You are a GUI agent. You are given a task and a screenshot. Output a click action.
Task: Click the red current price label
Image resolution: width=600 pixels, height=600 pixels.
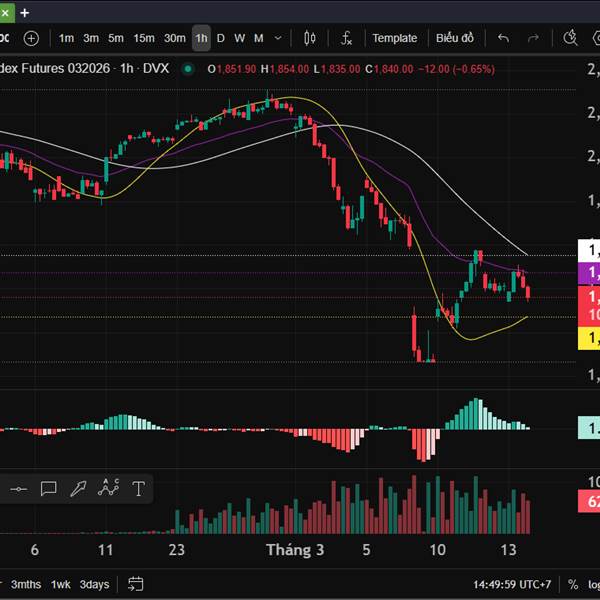coord(589,306)
